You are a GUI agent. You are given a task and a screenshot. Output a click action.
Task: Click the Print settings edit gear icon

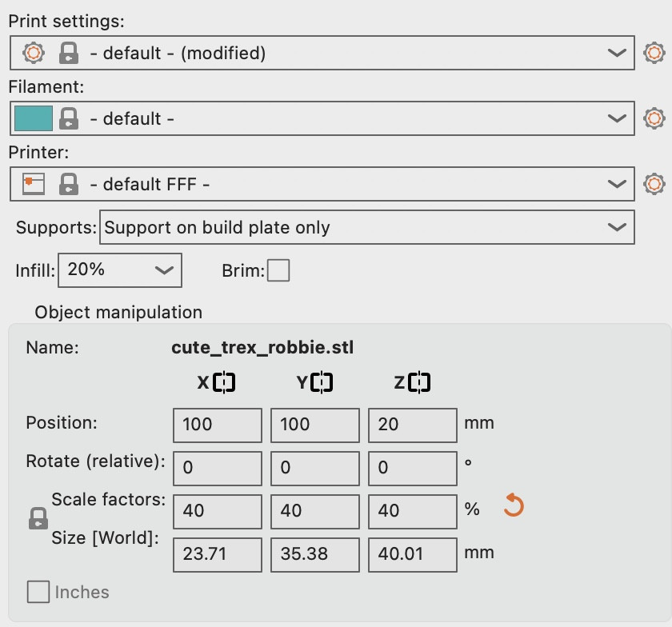coord(654,54)
